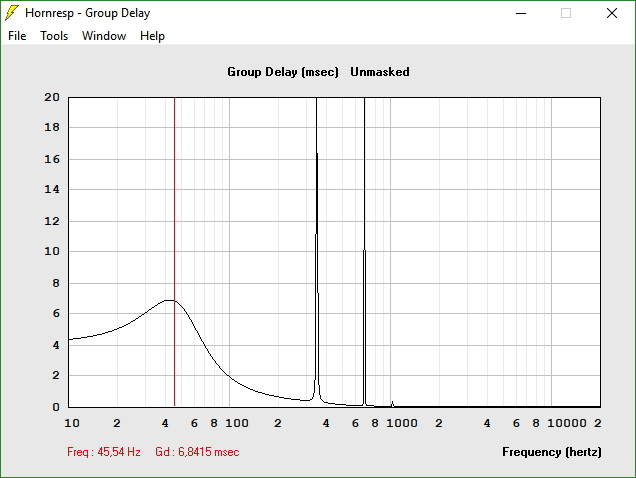Click the 10000 frequency axis label
The height and width of the screenshot is (478, 636).
[x=567, y=423]
